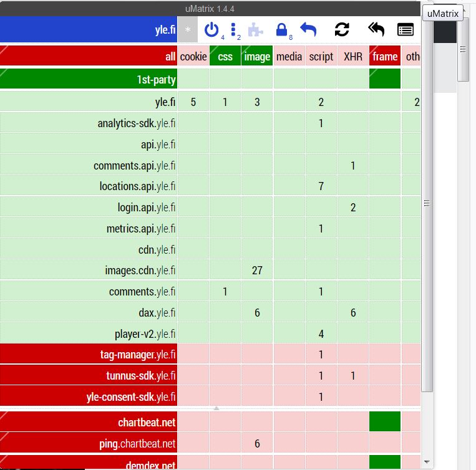Click the blocked yle-consent-sdk.yle.fi hostname

tap(89, 396)
